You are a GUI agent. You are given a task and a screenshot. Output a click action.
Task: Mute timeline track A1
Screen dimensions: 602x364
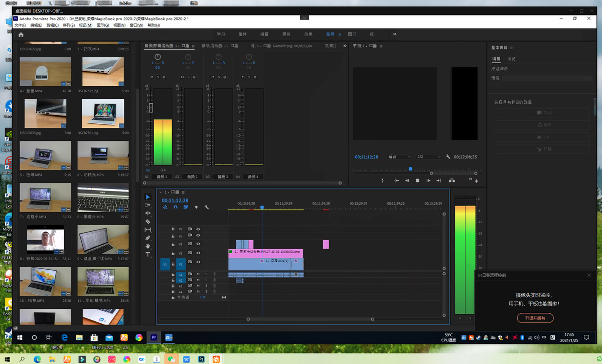(198, 274)
